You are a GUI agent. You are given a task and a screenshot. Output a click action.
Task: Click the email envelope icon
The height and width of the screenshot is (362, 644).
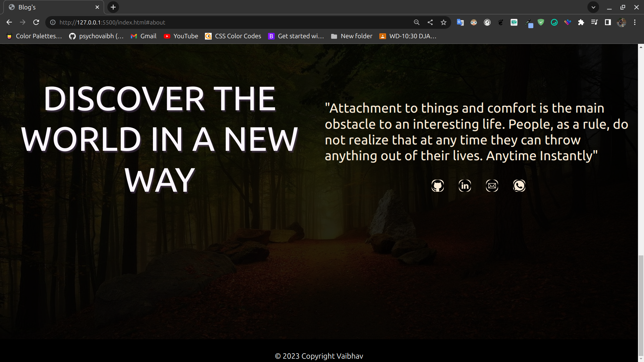pos(492,186)
